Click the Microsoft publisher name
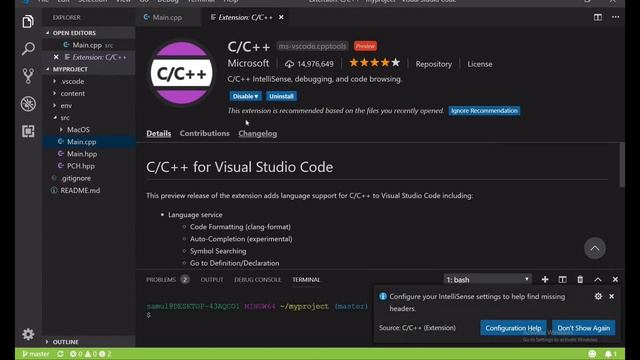Image resolution: width=640 pixels, height=360 pixels. point(248,63)
